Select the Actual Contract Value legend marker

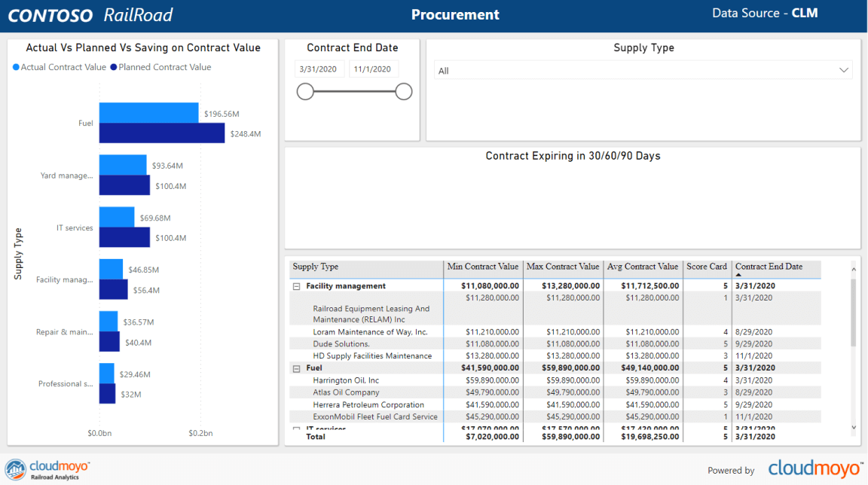click(x=17, y=67)
